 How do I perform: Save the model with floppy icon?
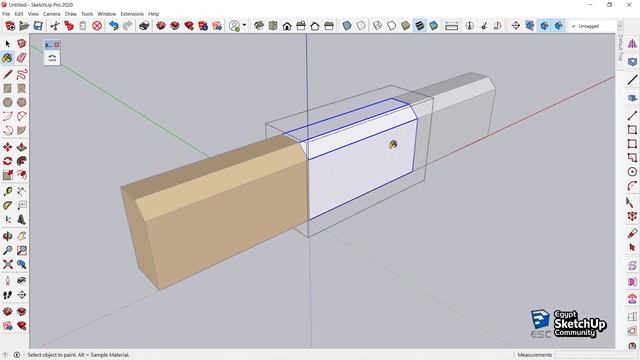coord(38,26)
